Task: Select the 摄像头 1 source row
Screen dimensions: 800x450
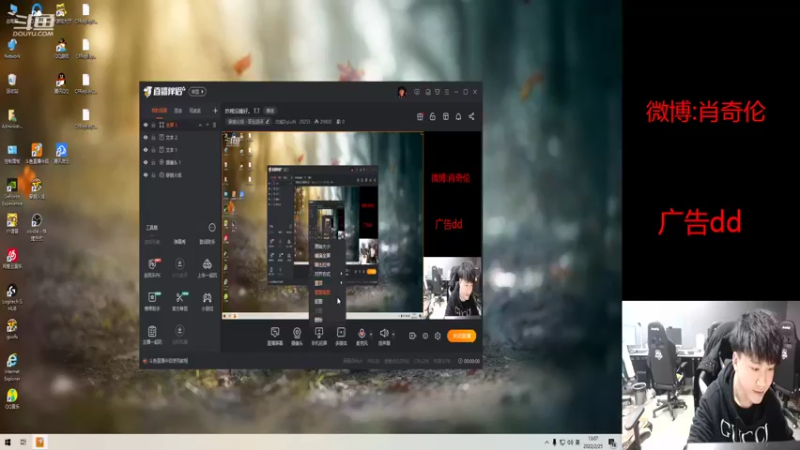Action: tap(180, 162)
